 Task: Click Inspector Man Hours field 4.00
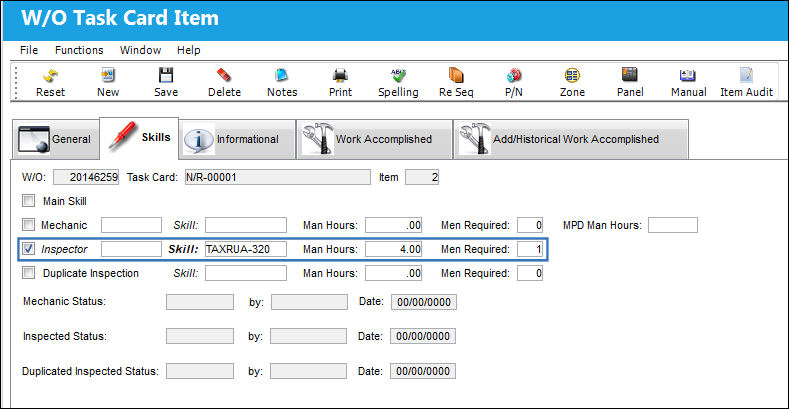393,249
